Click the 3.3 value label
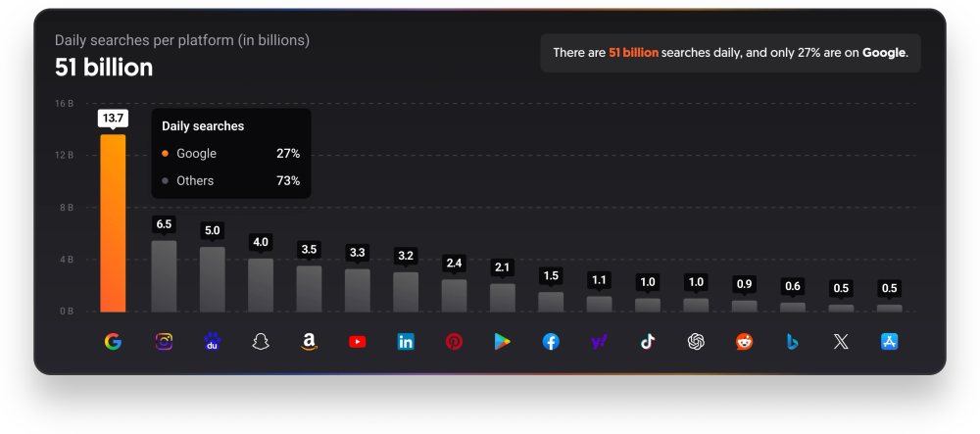 358,253
